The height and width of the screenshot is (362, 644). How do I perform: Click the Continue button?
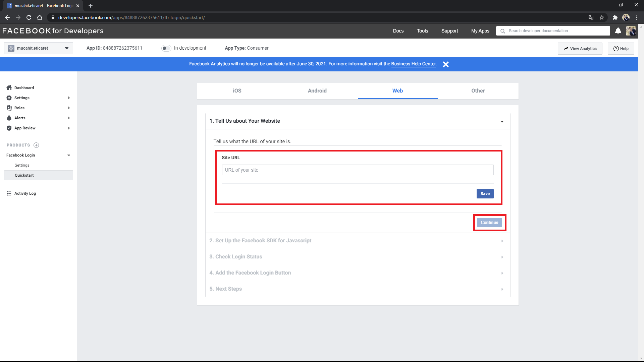click(x=489, y=223)
